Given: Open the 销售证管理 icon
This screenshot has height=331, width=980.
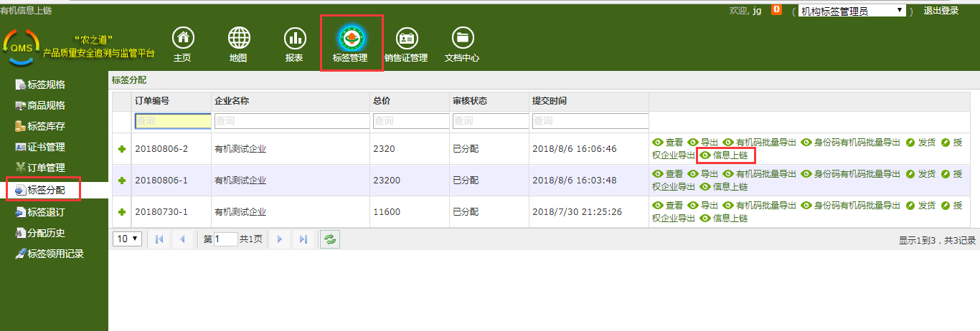Looking at the screenshot, I should [406, 39].
